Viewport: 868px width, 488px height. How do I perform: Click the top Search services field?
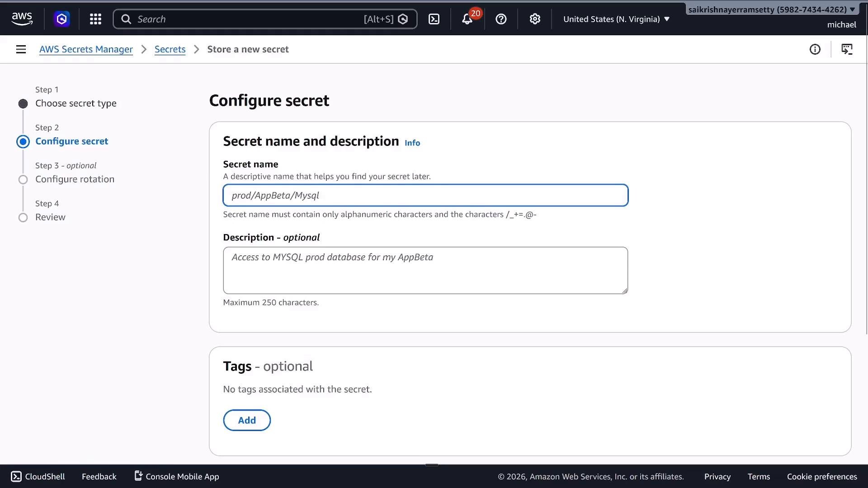(x=265, y=19)
